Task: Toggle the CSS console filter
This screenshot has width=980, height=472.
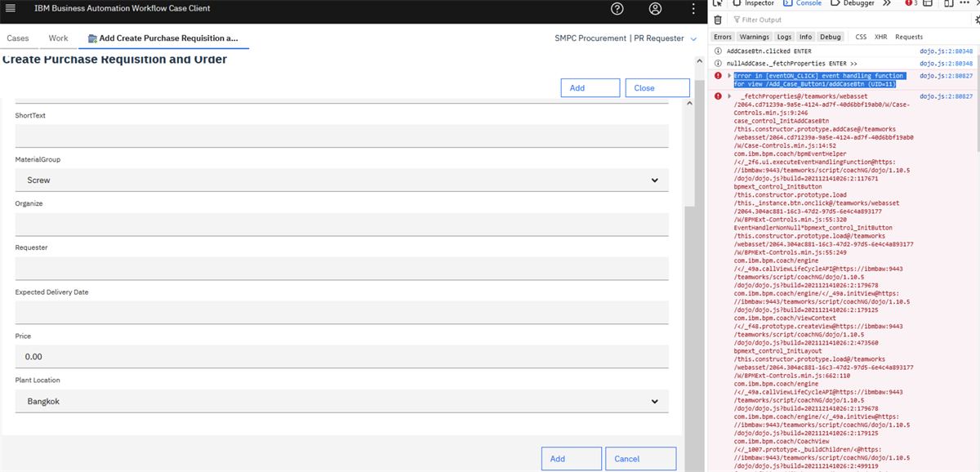Action: click(861, 37)
